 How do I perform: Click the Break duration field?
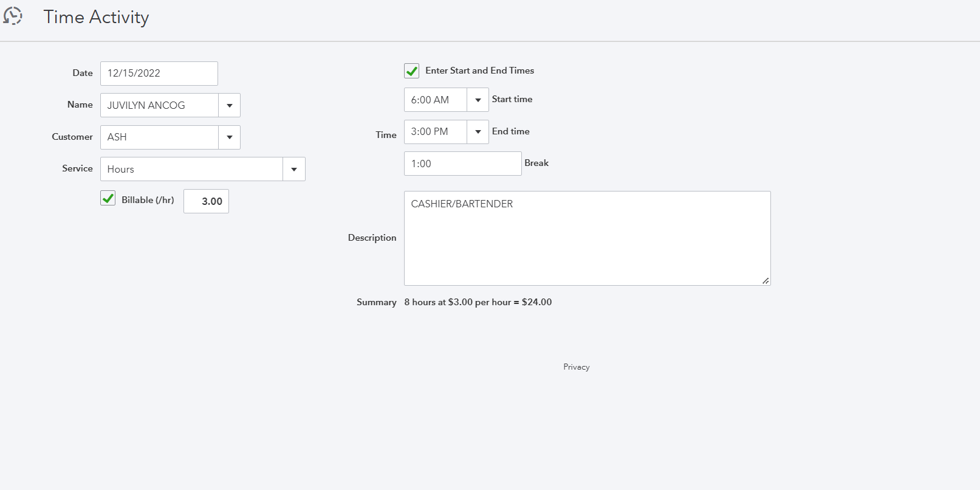[x=462, y=164]
